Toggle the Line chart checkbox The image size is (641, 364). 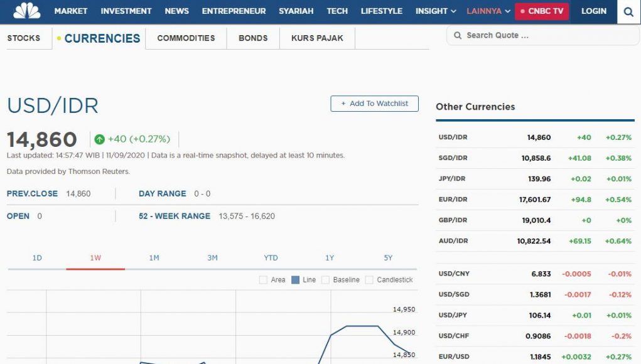coord(296,280)
